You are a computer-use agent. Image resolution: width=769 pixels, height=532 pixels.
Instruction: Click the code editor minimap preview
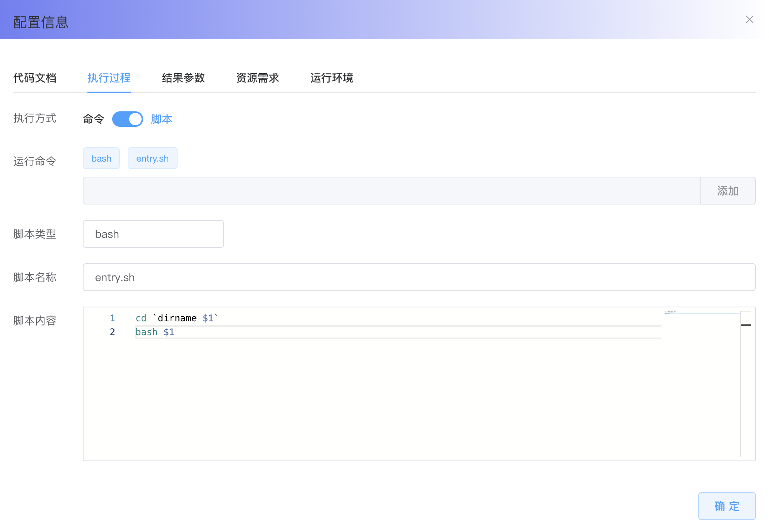(702, 312)
